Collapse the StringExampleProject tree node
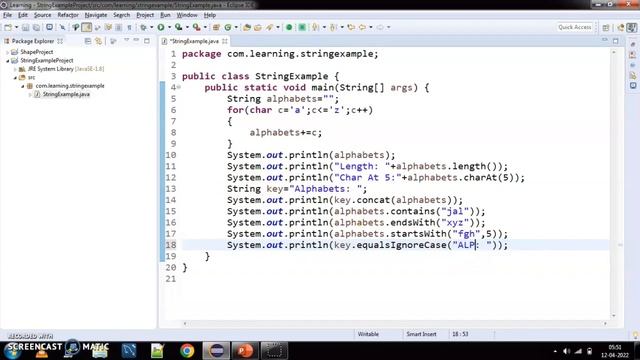This screenshot has height=360, width=640. click(7, 60)
